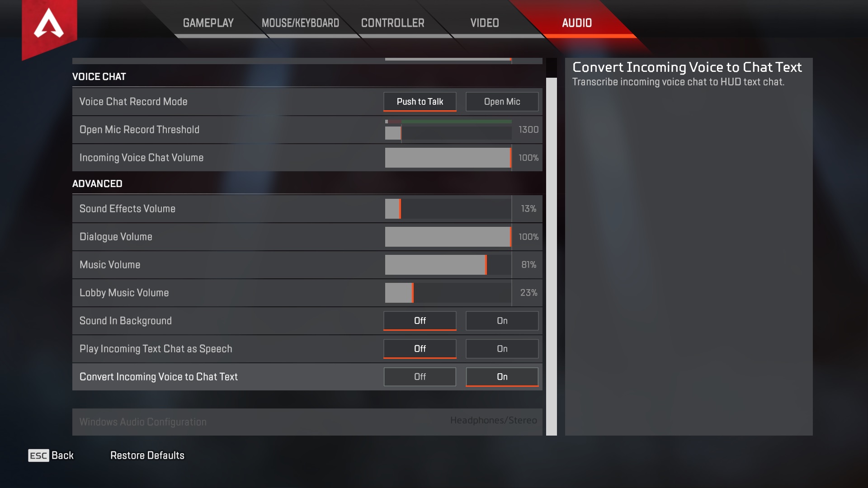Enable Sound In Background
The height and width of the screenshot is (488, 868).
click(x=502, y=320)
